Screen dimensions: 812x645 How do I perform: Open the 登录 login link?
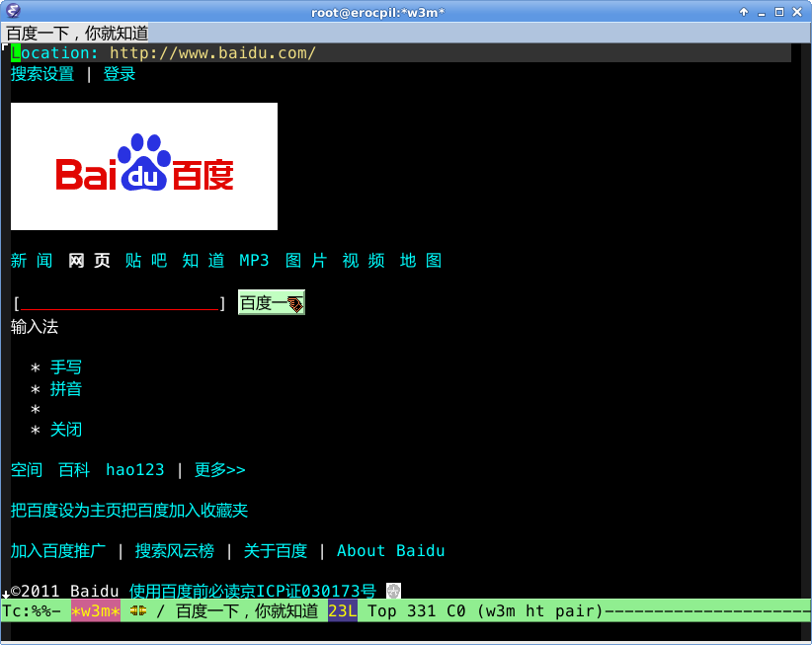120,74
